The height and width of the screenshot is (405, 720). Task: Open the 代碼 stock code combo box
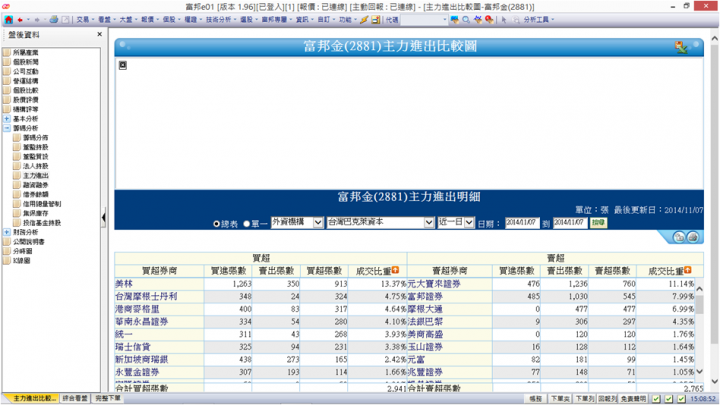click(x=424, y=20)
